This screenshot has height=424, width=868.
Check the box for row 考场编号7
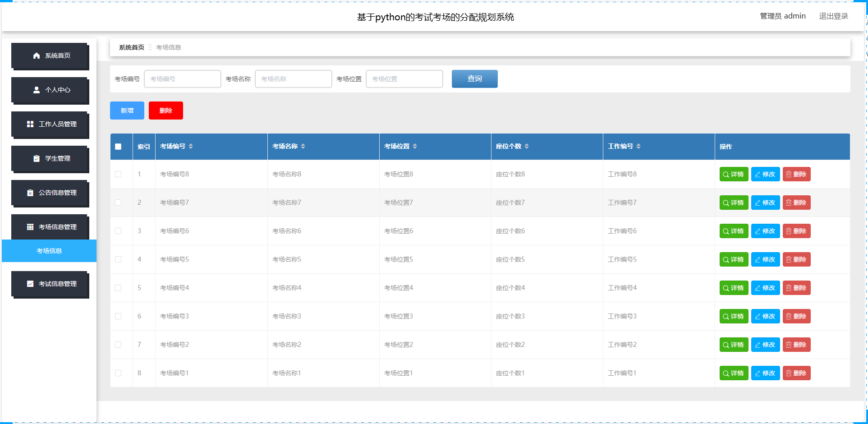[x=118, y=203]
